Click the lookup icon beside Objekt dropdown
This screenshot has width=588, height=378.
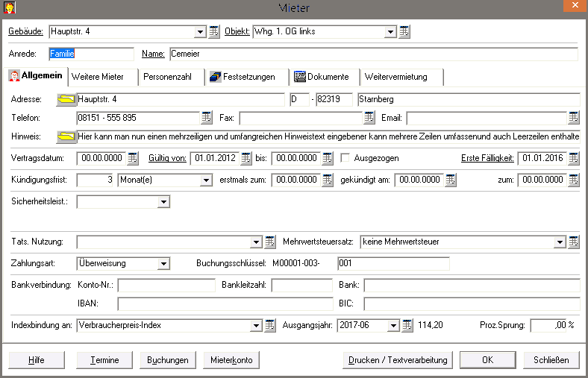pos(404,31)
